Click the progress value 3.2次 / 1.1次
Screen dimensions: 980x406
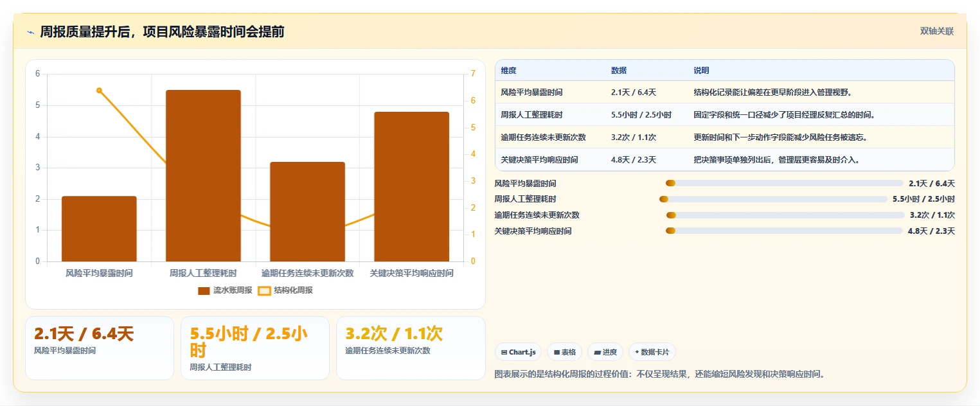(x=932, y=215)
